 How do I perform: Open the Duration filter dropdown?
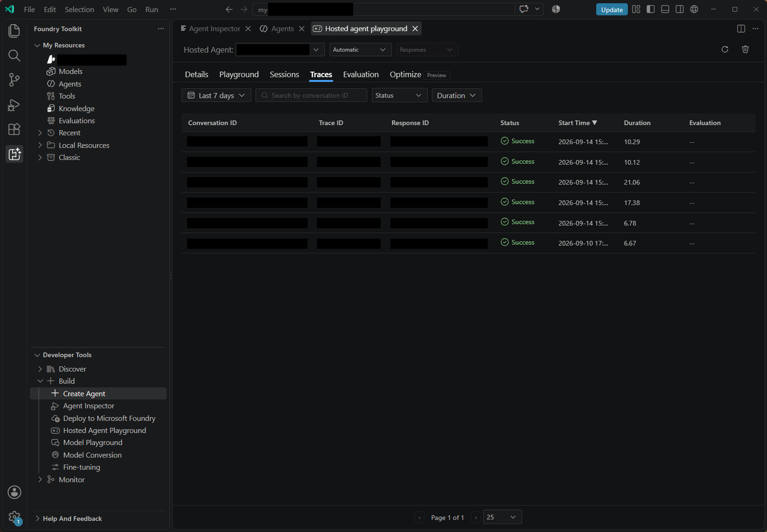click(457, 95)
